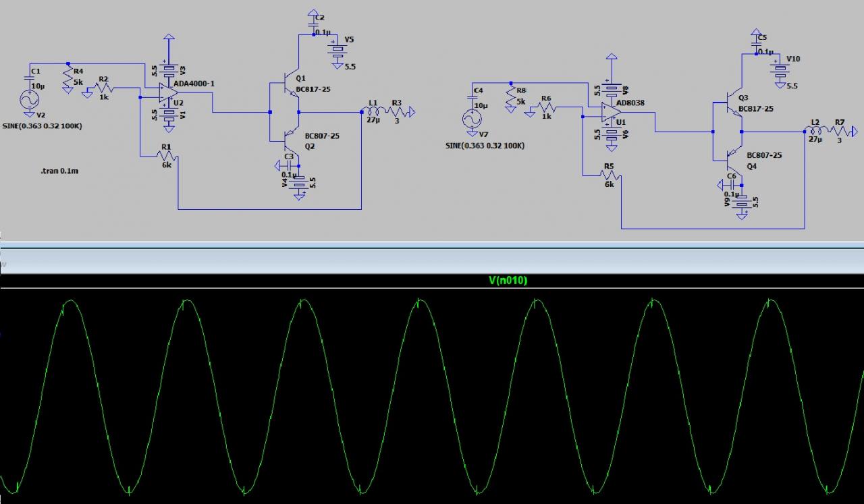
Task: Select load resistor R3
Action: point(398,111)
